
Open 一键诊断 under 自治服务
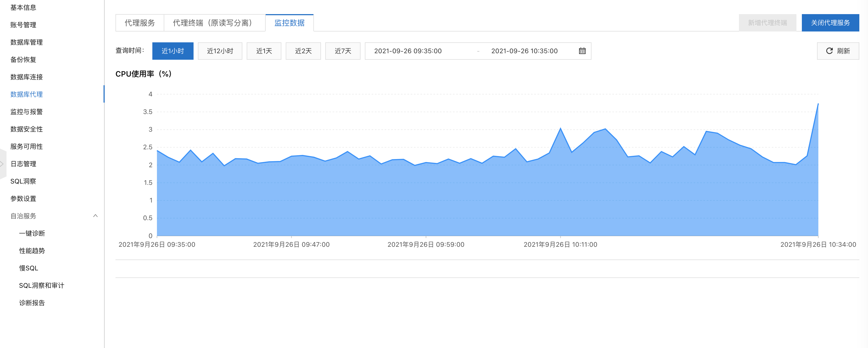(32, 233)
